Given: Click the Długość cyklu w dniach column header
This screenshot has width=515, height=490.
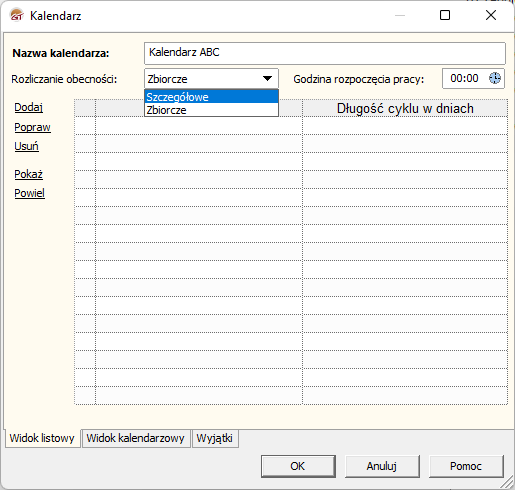Looking at the screenshot, I should click(405, 108).
